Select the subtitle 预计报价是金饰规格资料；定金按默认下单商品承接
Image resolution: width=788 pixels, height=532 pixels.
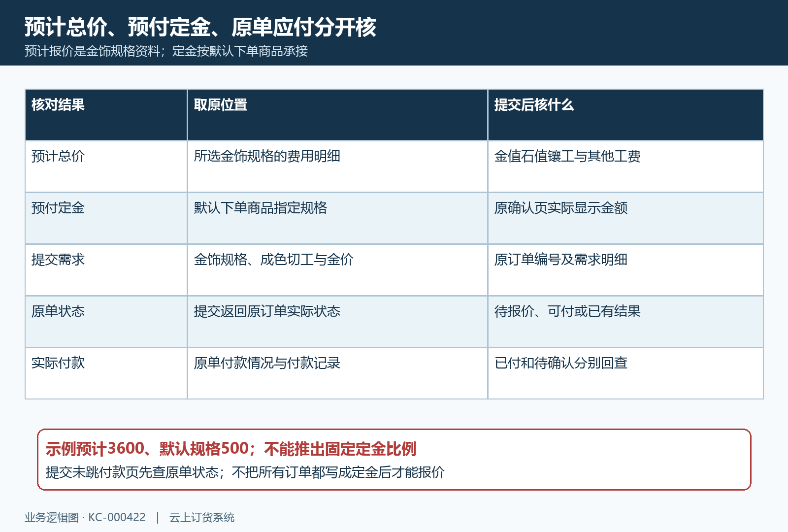coord(166,51)
